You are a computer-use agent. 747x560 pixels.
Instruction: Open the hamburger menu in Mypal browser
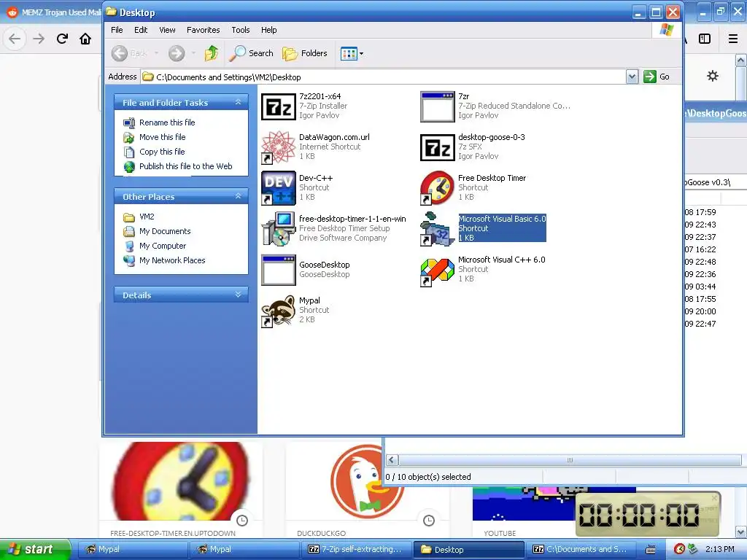tap(733, 39)
